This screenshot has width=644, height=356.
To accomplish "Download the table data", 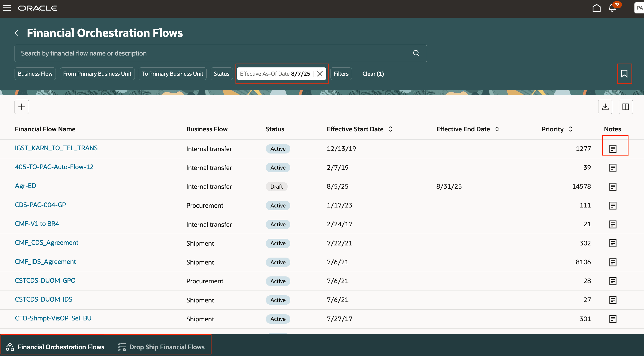I will click(x=605, y=107).
